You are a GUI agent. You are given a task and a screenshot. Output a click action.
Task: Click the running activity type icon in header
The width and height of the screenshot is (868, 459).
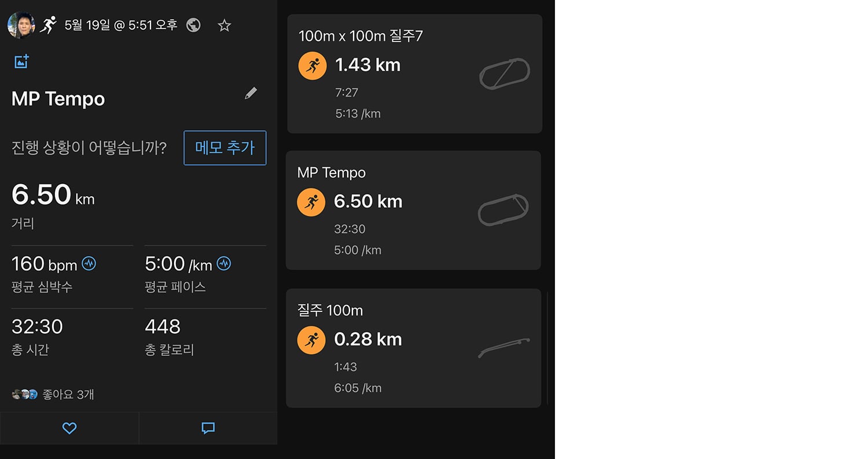click(48, 25)
